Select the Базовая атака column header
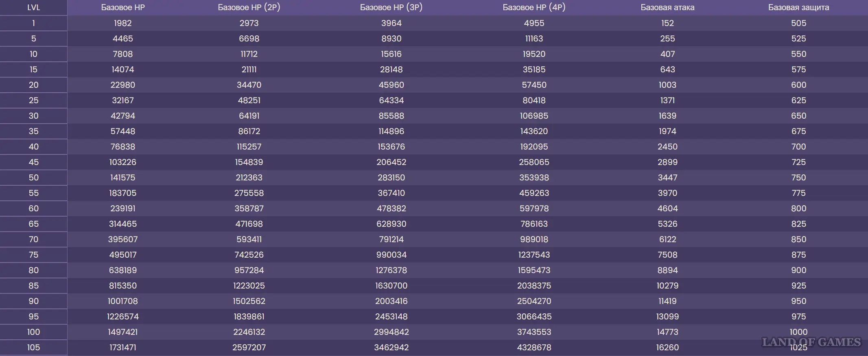868x356 pixels. [x=667, y=7]
